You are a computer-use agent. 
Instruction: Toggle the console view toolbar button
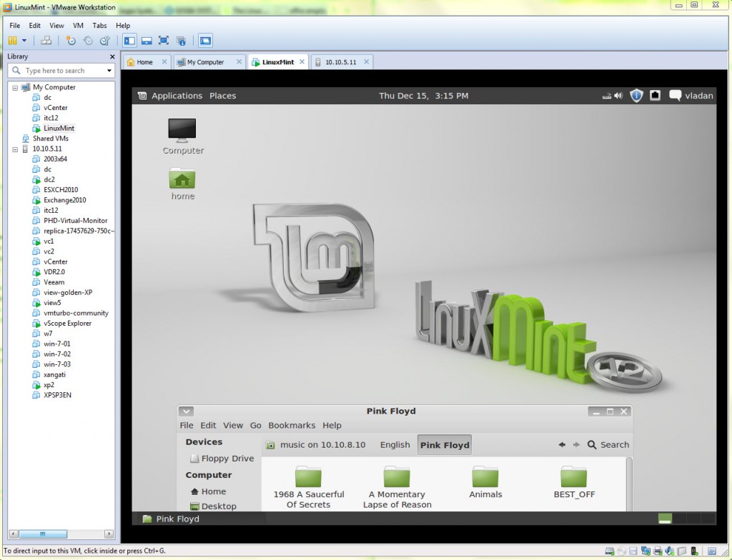coord(205,41)
